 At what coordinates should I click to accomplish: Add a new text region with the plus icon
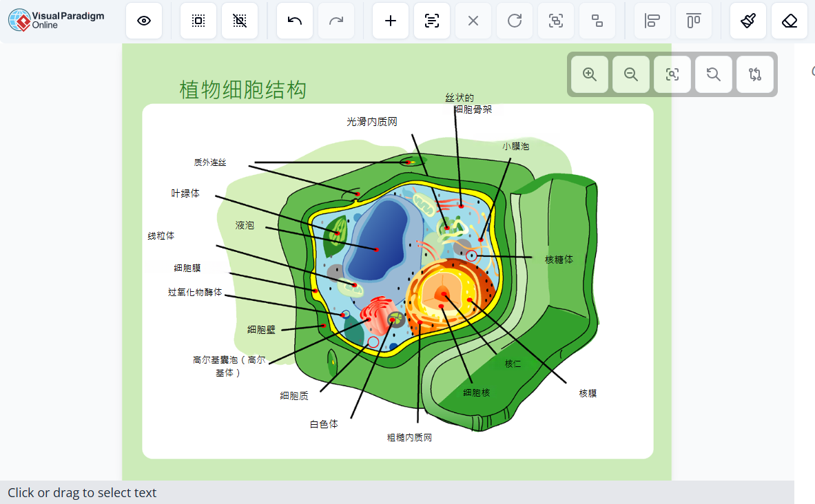click(x=391, y=21)
